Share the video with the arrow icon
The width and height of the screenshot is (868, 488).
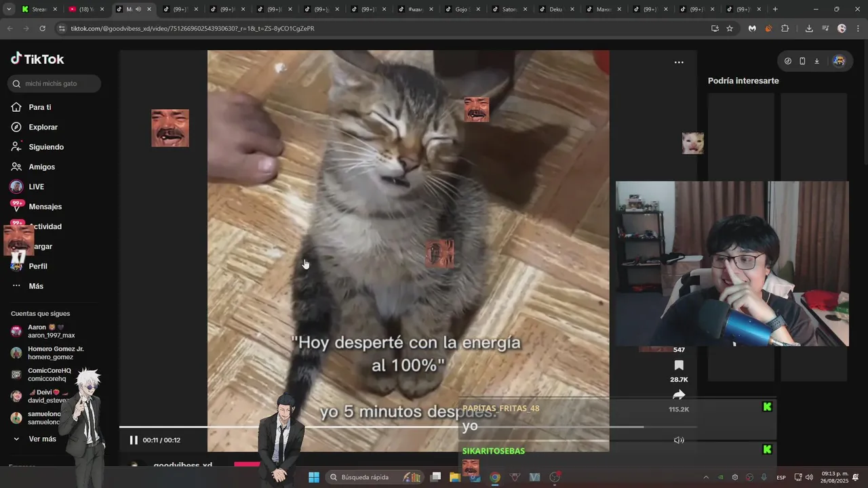(679, 395)
